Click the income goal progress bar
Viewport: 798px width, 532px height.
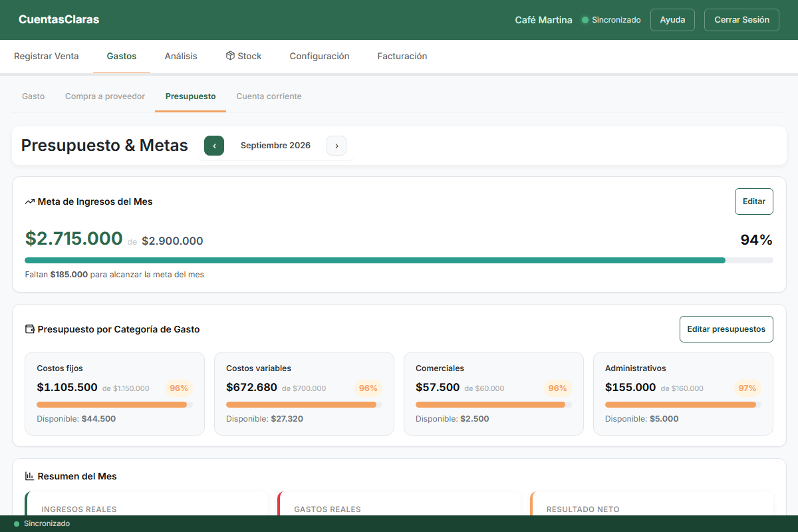pos(399,260)
